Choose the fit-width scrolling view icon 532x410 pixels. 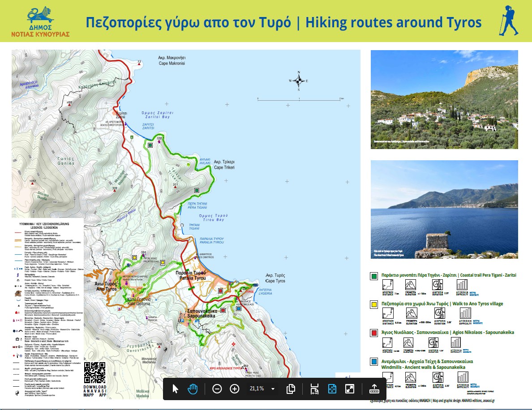(314, 389)
